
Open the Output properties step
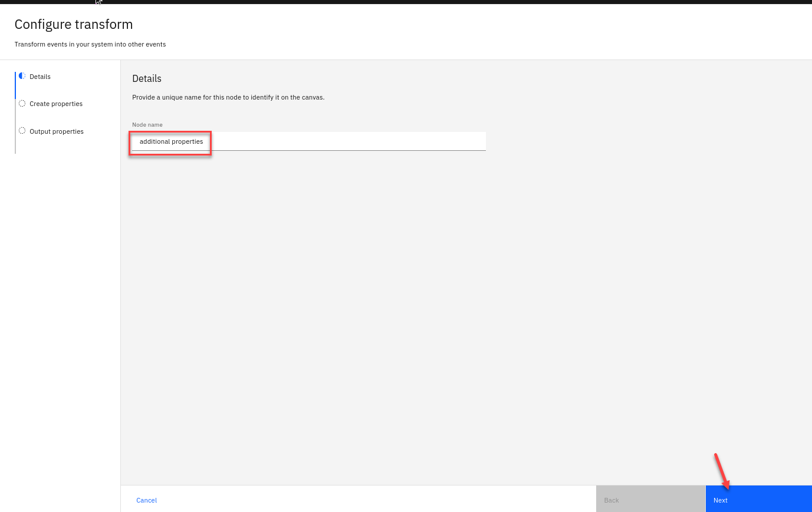coord(57,131)
